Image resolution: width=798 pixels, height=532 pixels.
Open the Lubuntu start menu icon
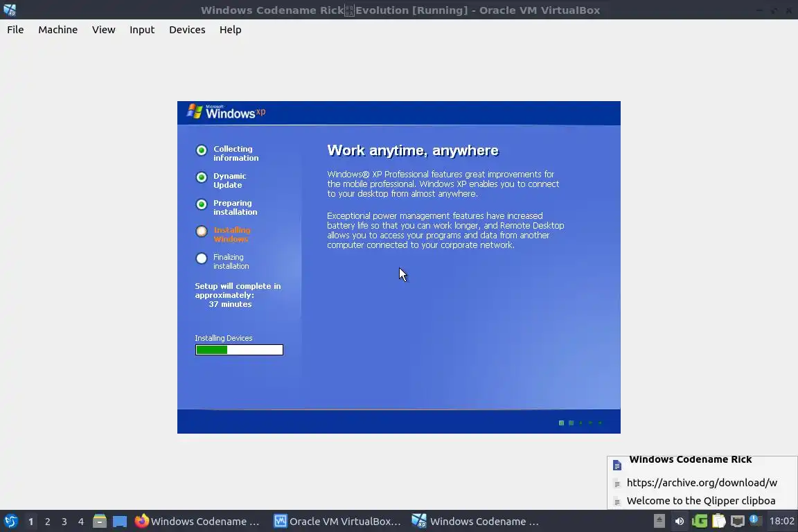point(10,522)
